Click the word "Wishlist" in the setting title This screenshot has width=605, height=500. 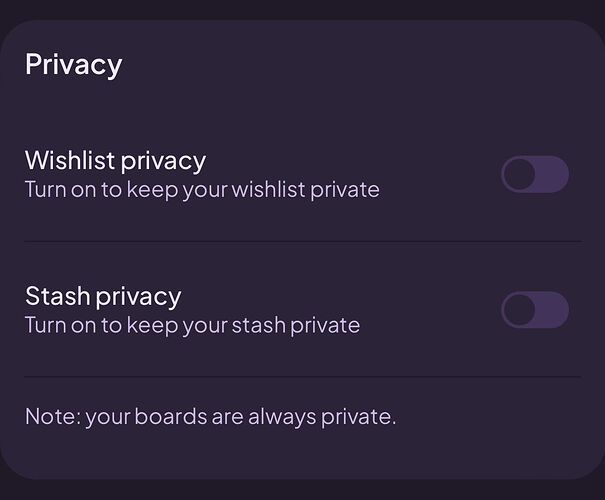click(68, 160)
